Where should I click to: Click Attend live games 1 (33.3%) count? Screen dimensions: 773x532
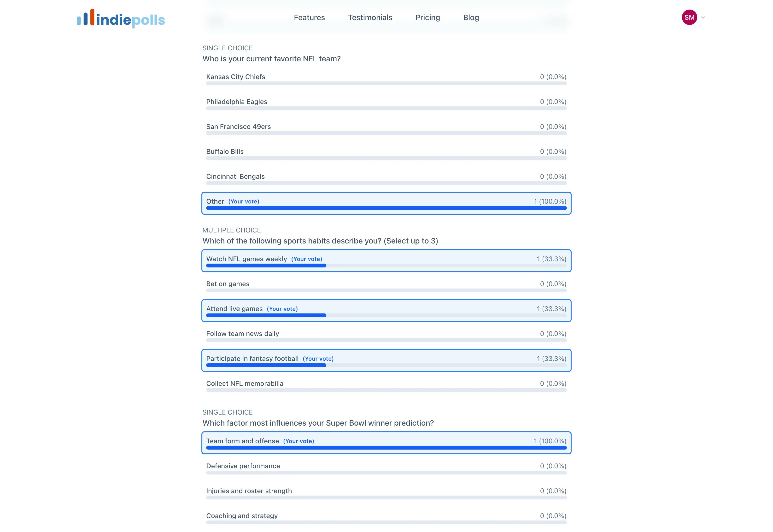[x=551, y=309]
